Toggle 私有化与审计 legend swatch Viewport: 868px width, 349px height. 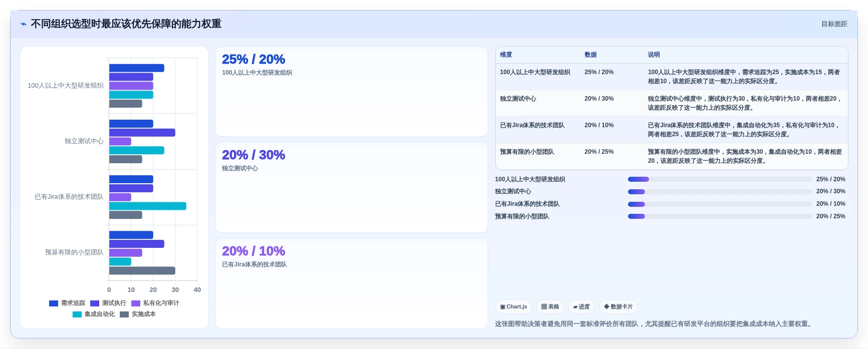point(136,303)
